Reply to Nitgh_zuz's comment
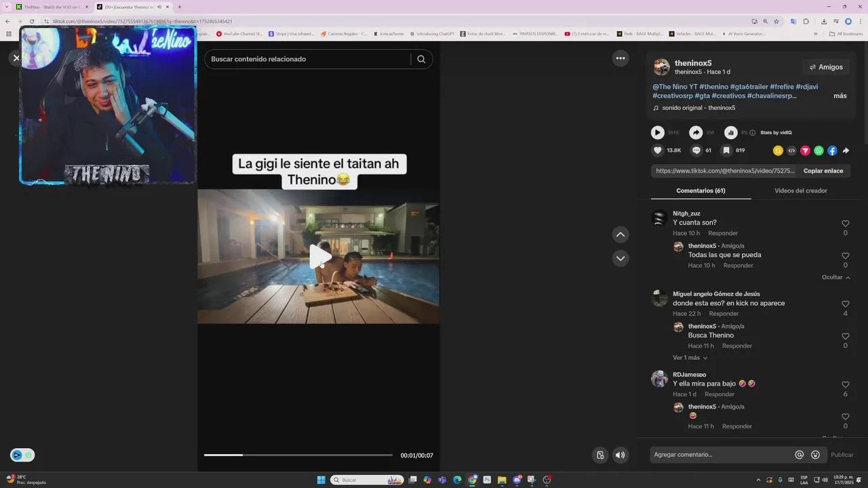Screen dimensions: 868x488 pos(723,233)
